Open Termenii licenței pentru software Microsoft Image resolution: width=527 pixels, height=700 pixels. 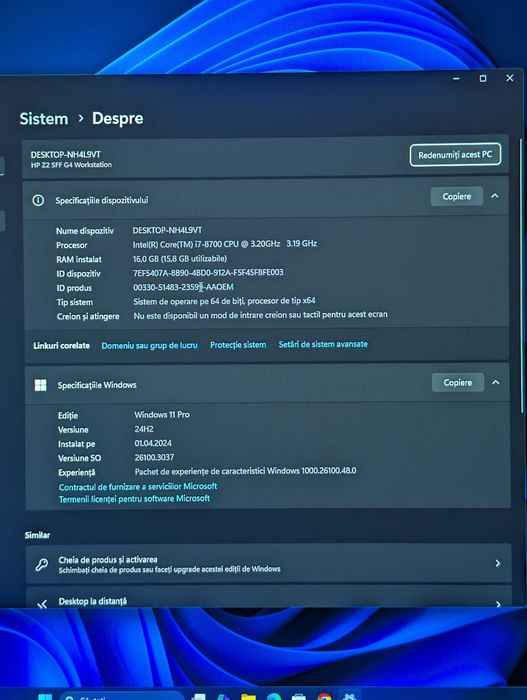134,499
